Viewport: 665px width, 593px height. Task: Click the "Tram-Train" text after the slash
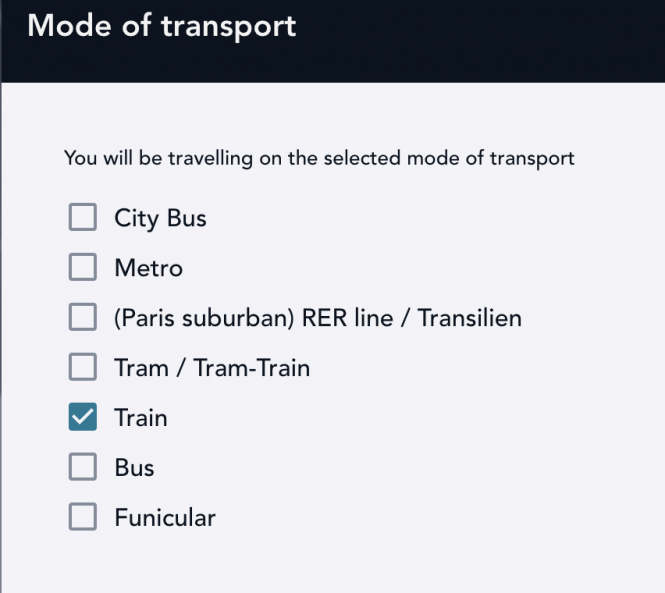click(253, 368)
